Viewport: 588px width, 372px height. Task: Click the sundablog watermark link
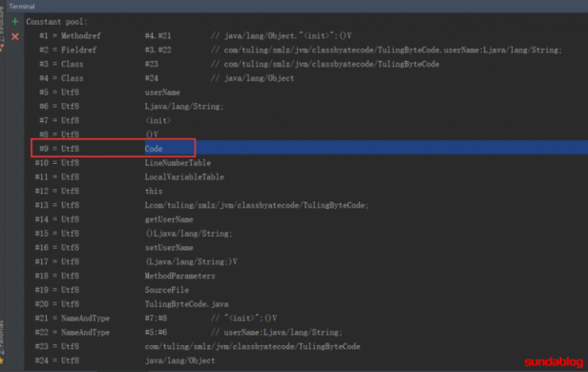click(x=554, y=362)
